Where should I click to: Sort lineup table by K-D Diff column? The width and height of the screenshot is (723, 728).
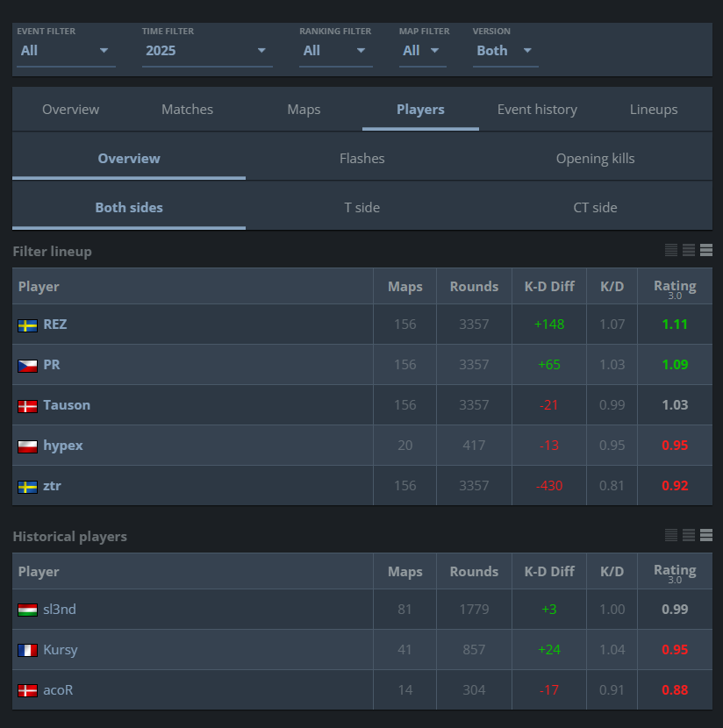pos(549,287)
